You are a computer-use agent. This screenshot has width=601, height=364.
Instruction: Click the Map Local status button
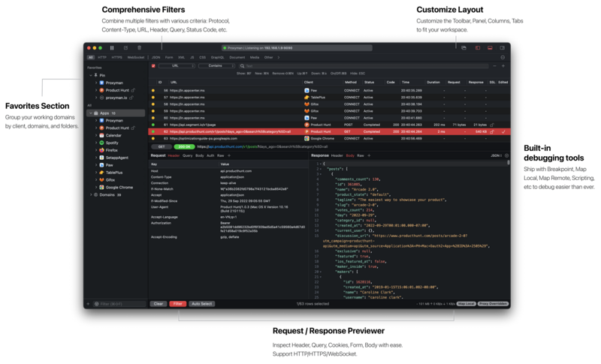pyautogui.click(x=466, y=304)
